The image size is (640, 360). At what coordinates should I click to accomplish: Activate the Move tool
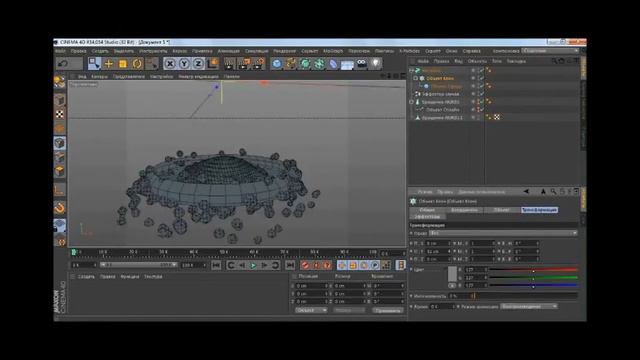(x=109, y=64)
